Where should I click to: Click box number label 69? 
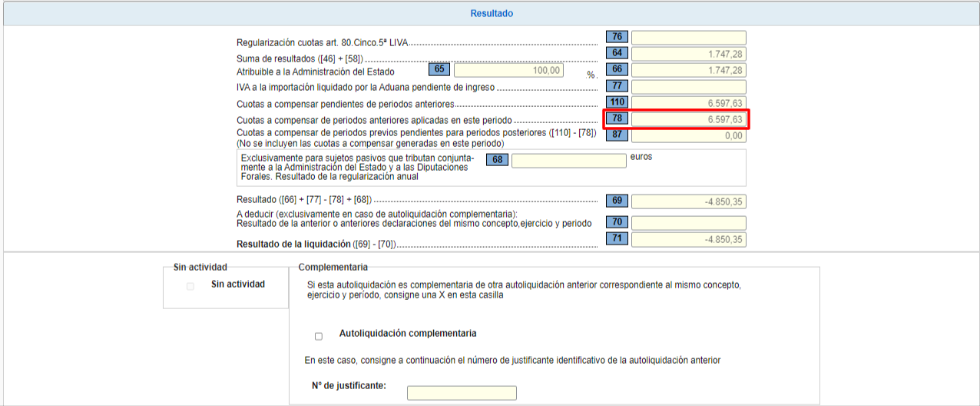tap(617, 201)
